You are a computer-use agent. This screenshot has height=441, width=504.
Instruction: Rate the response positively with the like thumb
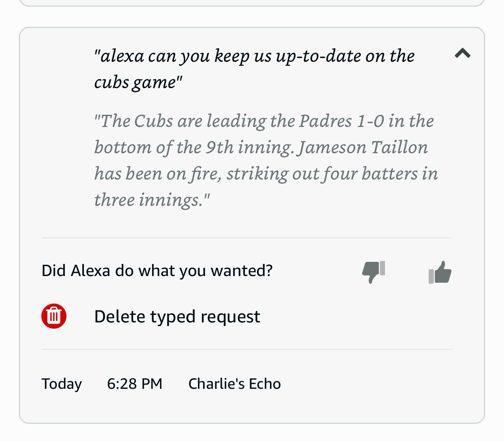[440, 272]
